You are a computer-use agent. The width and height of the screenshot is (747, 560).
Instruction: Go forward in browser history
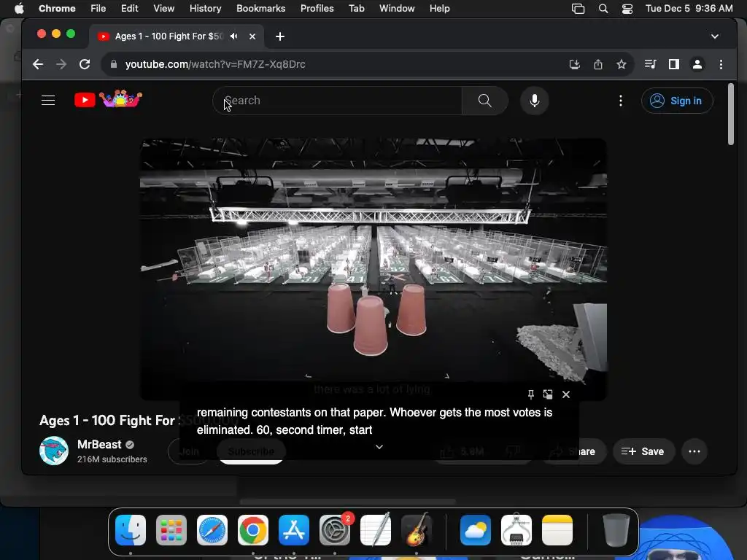coord(61,64)
